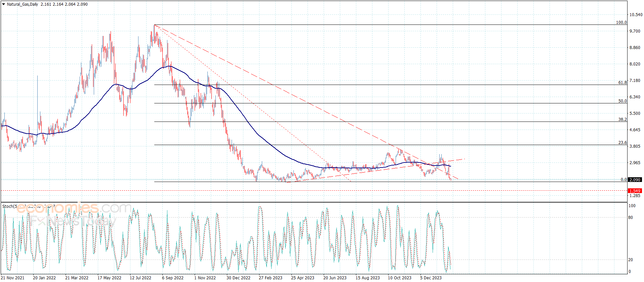The width and height of the screenshot is (644, 282).
Task: Click the Natural_Gas,Daily chart title
Action: pos(23,4)
